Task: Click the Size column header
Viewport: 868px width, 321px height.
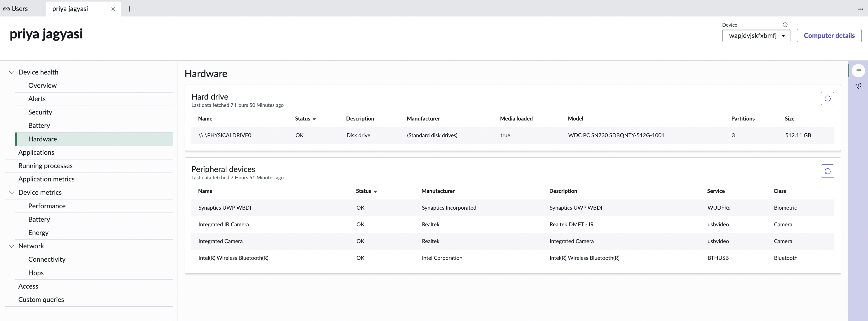Action: (x=789, y=119)
